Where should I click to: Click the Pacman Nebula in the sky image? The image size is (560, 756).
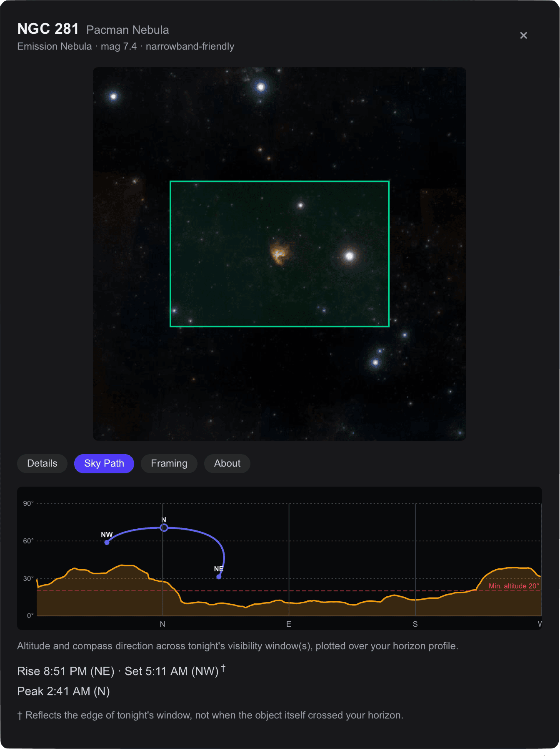pyautogui.click(x=280, y=253)
